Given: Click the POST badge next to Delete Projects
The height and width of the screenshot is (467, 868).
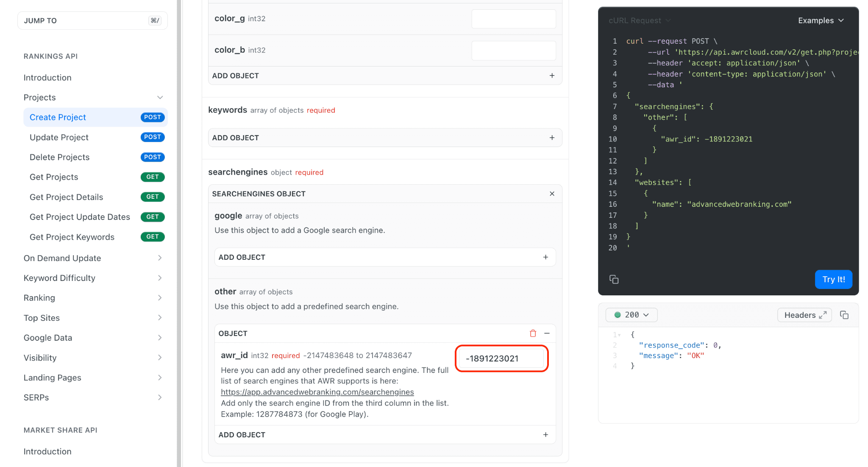Looking at the screenshot, I should (152, 157).
